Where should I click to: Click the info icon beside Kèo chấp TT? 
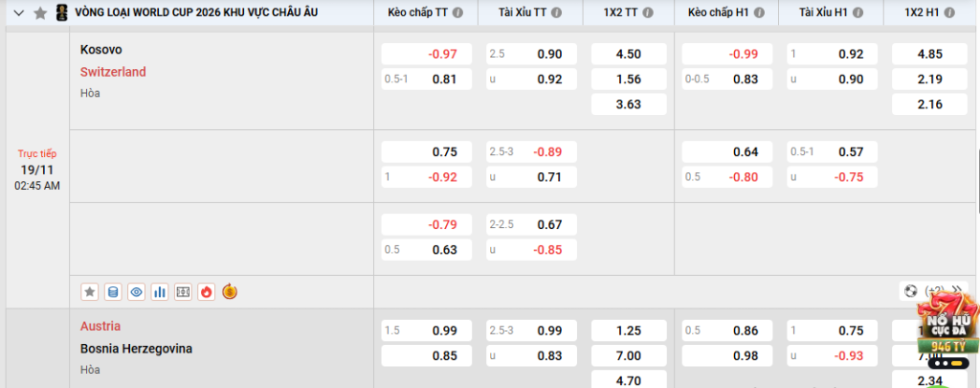(x=457, y=14)
